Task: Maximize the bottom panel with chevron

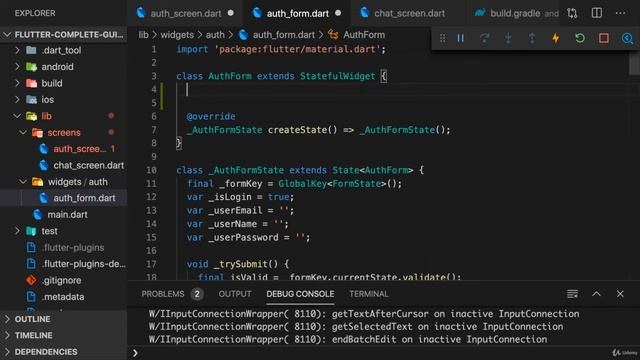Action: [x=596, y=294]
